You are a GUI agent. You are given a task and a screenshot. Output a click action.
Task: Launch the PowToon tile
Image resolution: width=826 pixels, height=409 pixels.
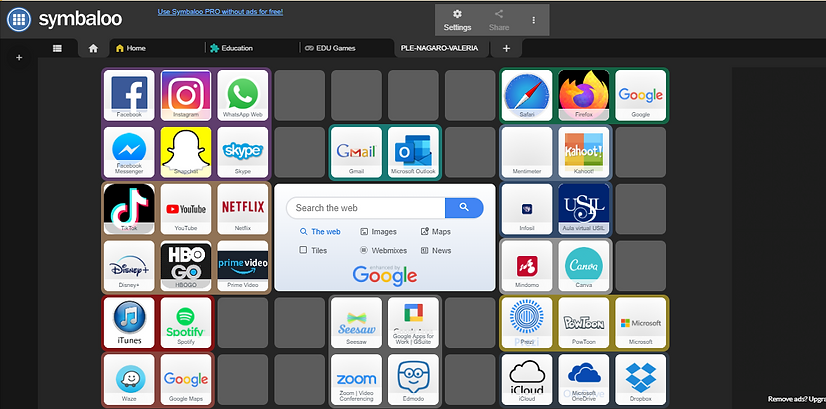(x=584, y=323)
